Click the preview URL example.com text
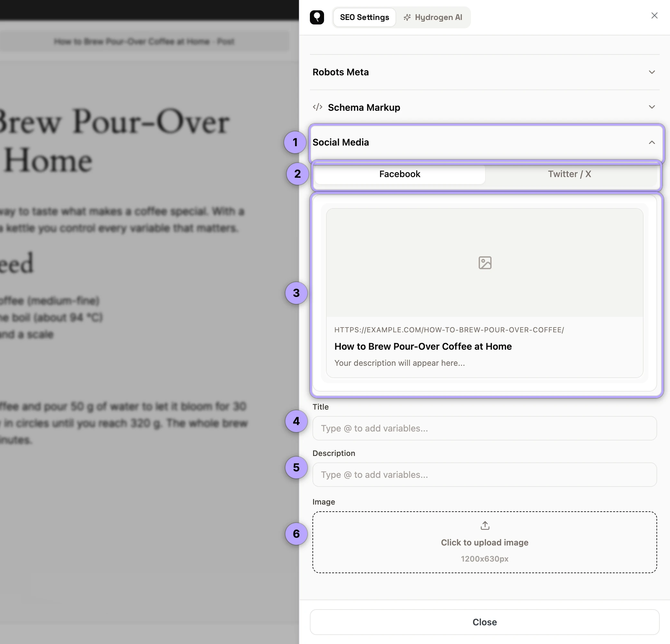The image size is (670, 644). [449, 330]
